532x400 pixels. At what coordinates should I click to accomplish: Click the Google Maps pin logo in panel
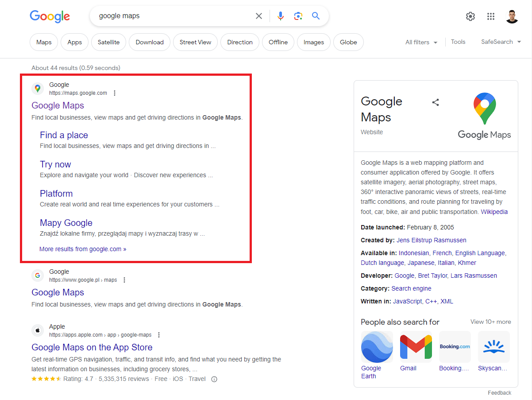pyautogui.click(x=485, y=109)
